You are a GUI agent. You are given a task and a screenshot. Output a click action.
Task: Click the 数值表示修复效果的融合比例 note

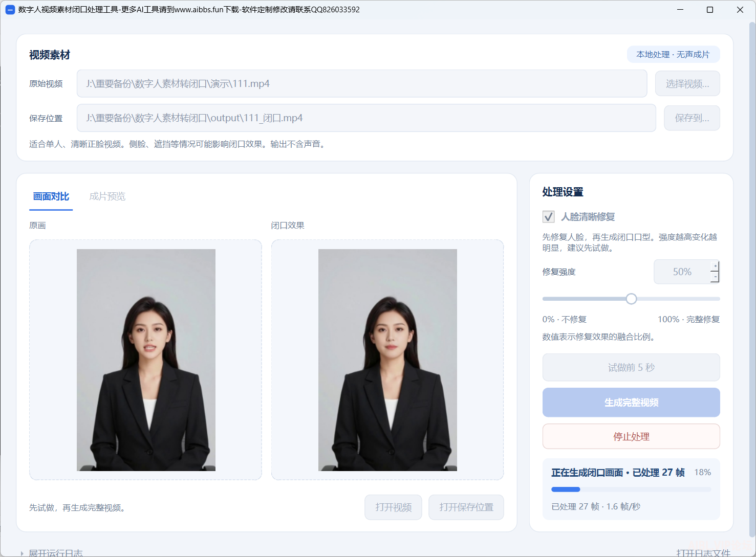pyautogui.click(x=599, y=337)
